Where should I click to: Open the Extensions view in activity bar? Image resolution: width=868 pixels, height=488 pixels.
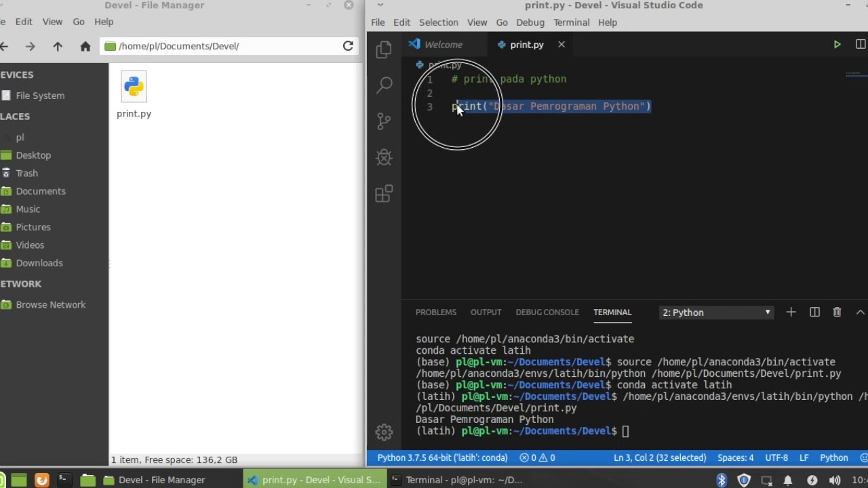[x=384, y=194]
